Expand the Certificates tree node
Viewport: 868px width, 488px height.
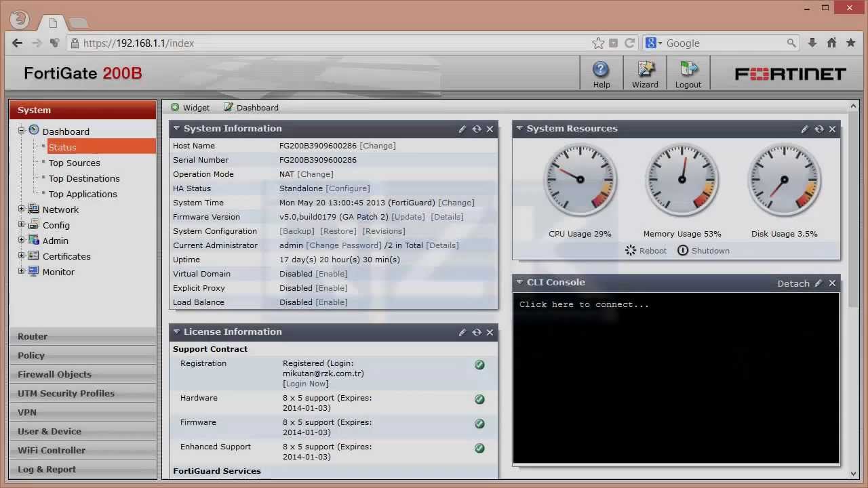[21, 256]
